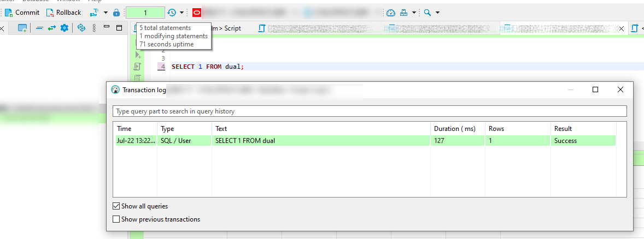Viewport: 644px width, 239px height.
Task: Toggle the link with editor arrows icon
Action: coord(52,28)
